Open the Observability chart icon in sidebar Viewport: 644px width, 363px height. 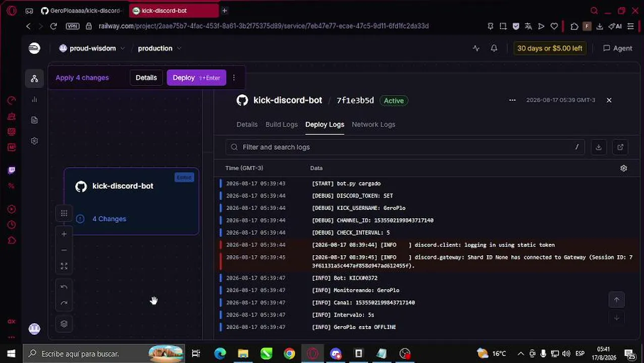point(34,99)
